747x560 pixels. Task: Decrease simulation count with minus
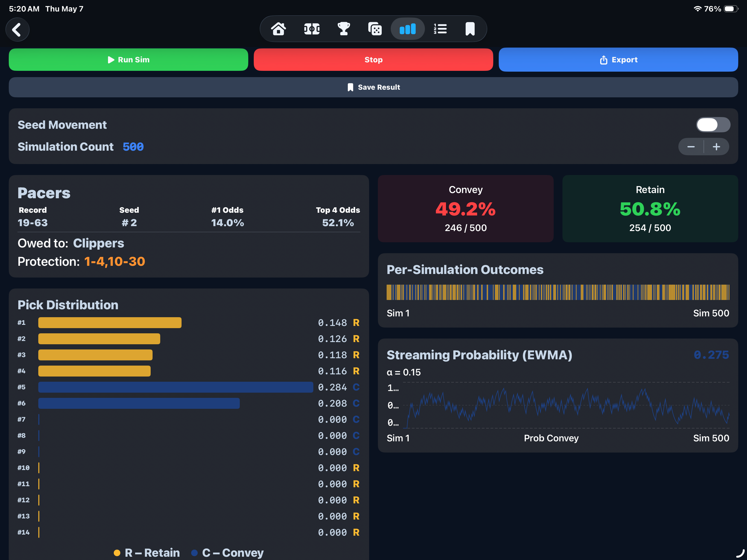tap(691, 147)
